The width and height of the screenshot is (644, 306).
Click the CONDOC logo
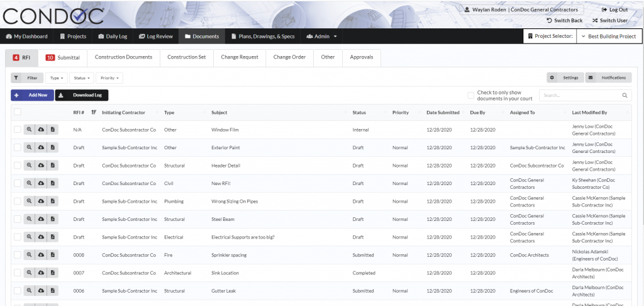coord(54,16)
